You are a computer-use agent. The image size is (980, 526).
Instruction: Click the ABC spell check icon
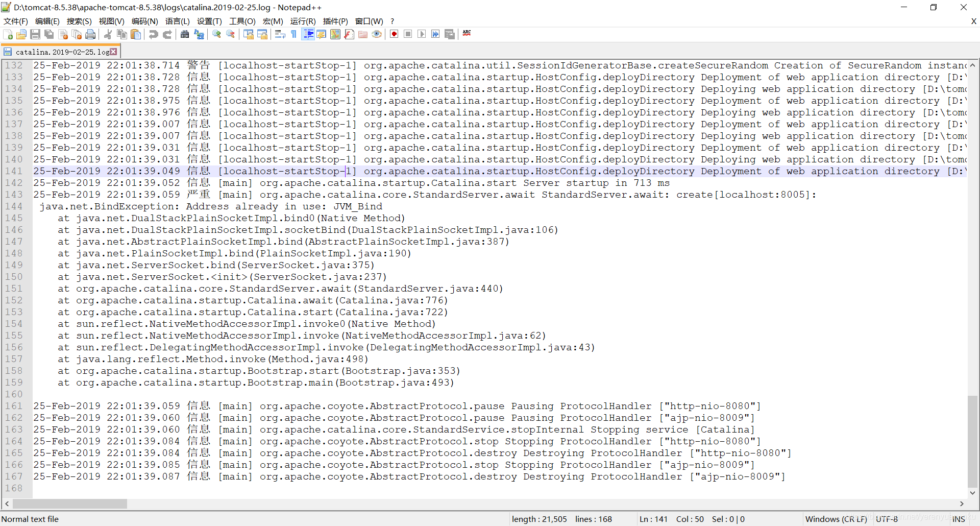coord(467,34)
